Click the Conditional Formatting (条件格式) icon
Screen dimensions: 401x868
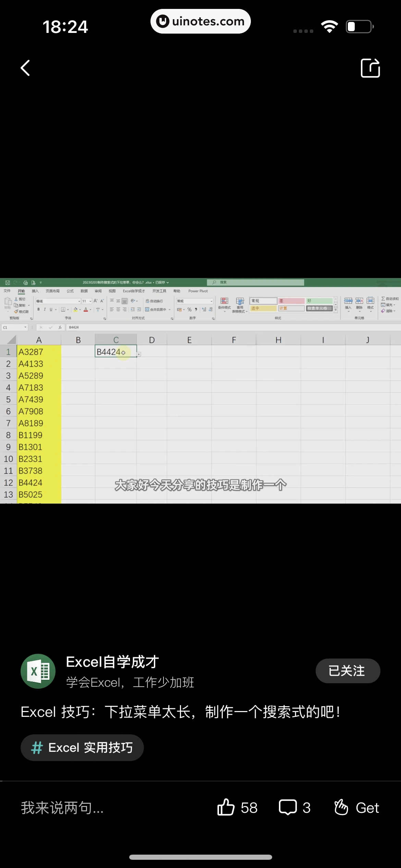click(x=224, y=303)
